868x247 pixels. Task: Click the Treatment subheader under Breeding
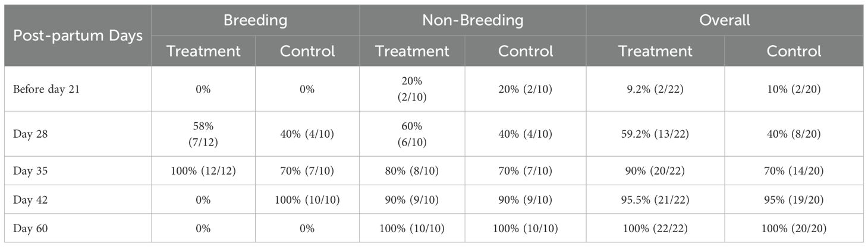pos(203,51)
